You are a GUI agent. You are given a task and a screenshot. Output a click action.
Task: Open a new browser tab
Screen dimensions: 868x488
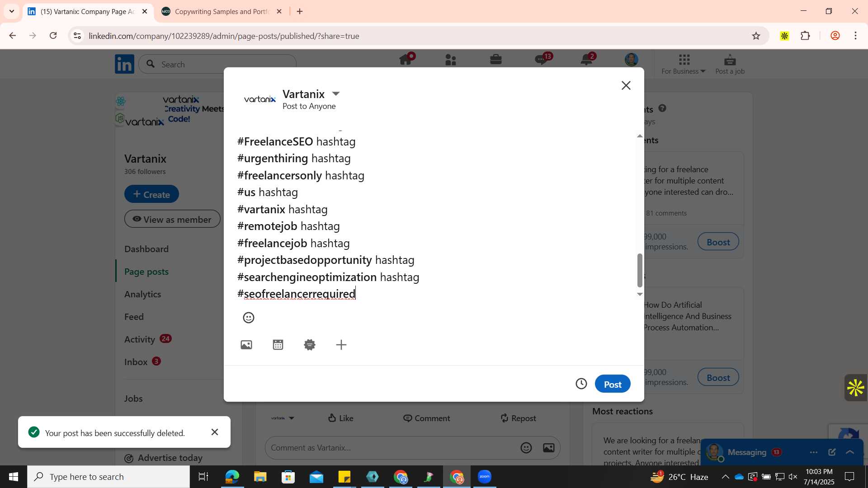click(x=300, y=11)
